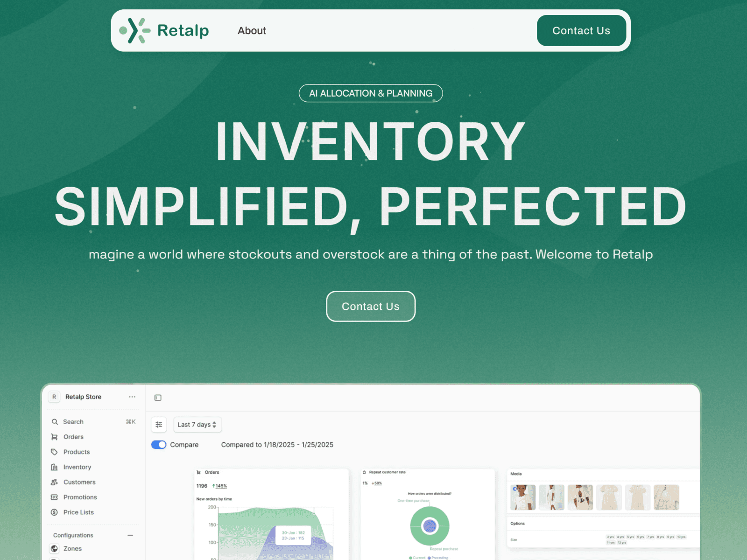Click Contact Us in the top navbar

click(x=581, y=31)
